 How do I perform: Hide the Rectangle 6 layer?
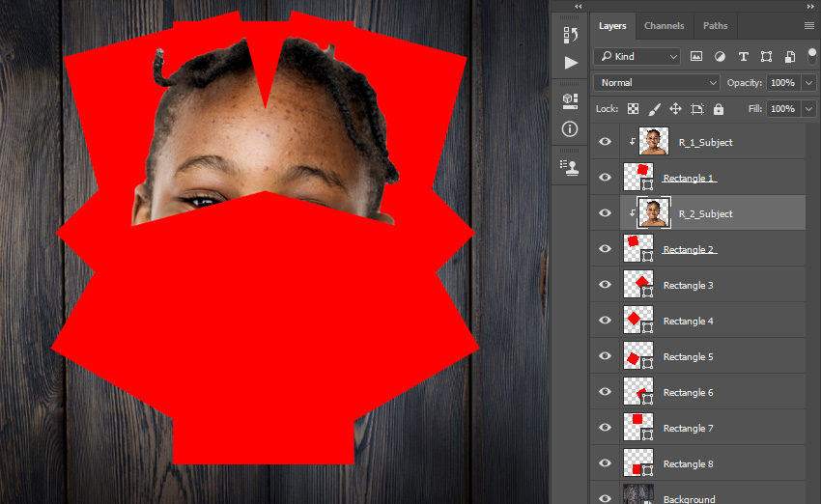click(605, 391)
